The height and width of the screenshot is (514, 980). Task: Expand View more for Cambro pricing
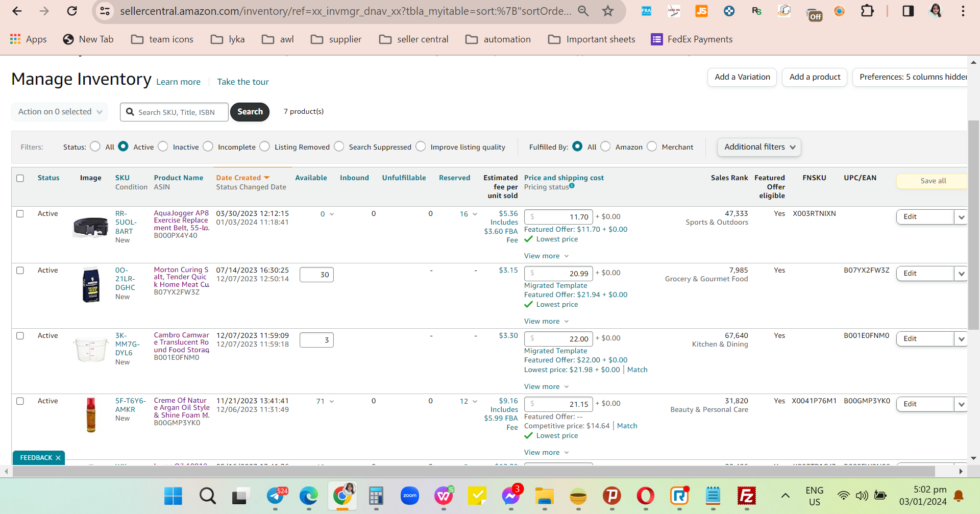546,386
